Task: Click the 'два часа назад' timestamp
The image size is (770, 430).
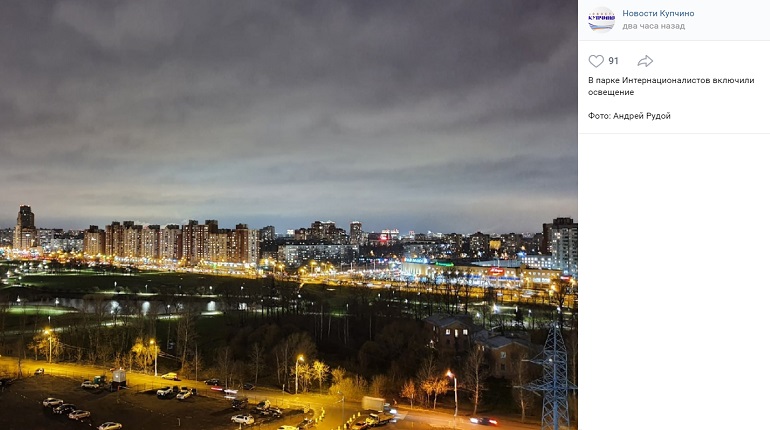Action: tap(653, 26)
